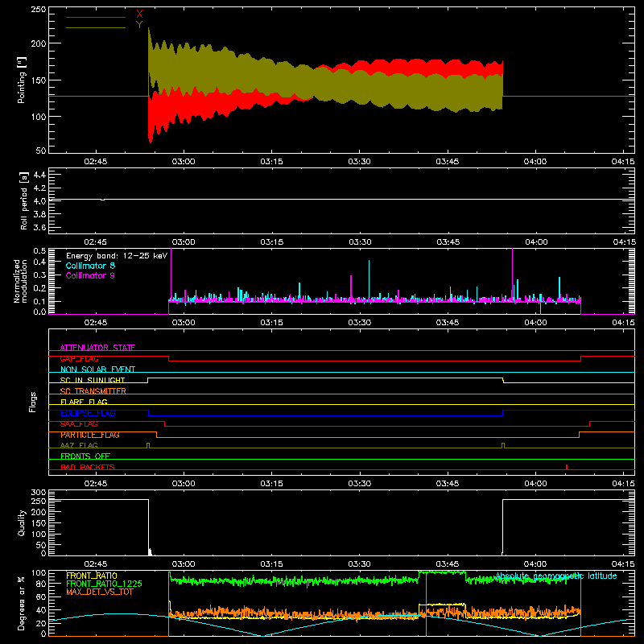Click the 'Quality' axis label
Image resolution: width=644 pixels, height=644 pixels.
point(22,522)
